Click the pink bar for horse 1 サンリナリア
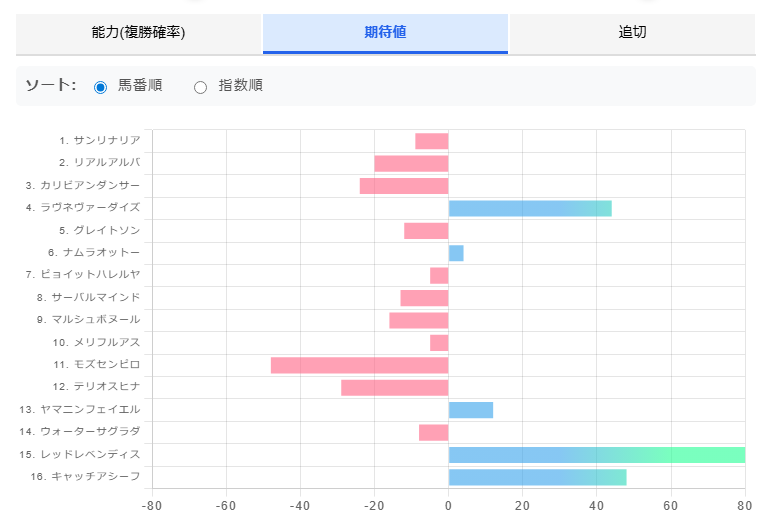 (x=431, y=141)
